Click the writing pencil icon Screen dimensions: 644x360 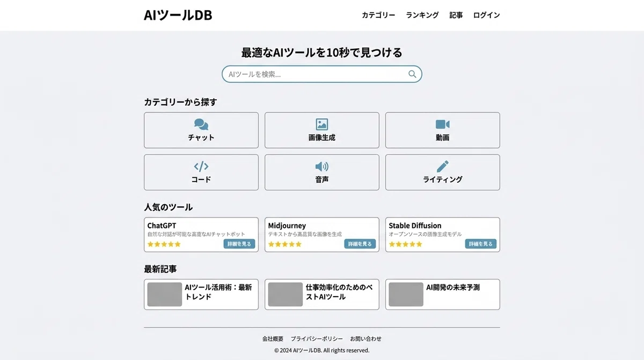[x=443, y=167]
